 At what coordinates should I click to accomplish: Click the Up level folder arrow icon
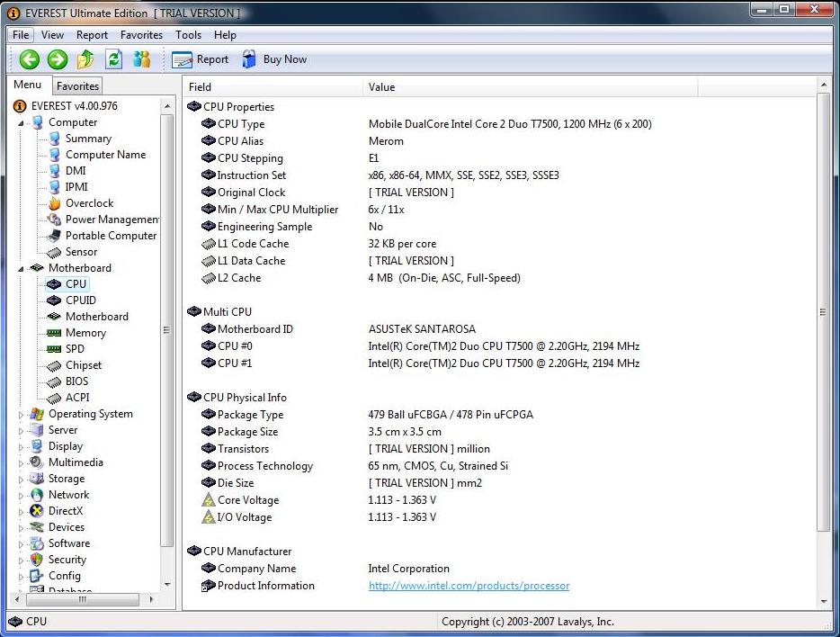85,59
